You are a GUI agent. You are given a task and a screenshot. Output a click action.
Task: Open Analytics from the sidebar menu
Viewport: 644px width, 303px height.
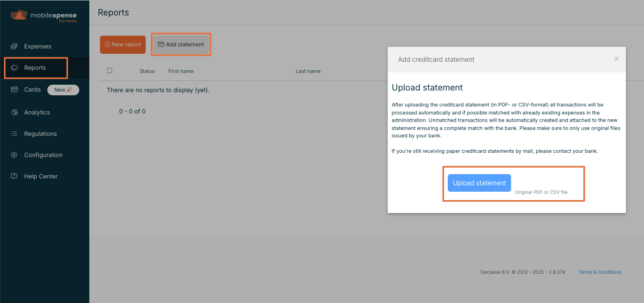tap(37, 112)
